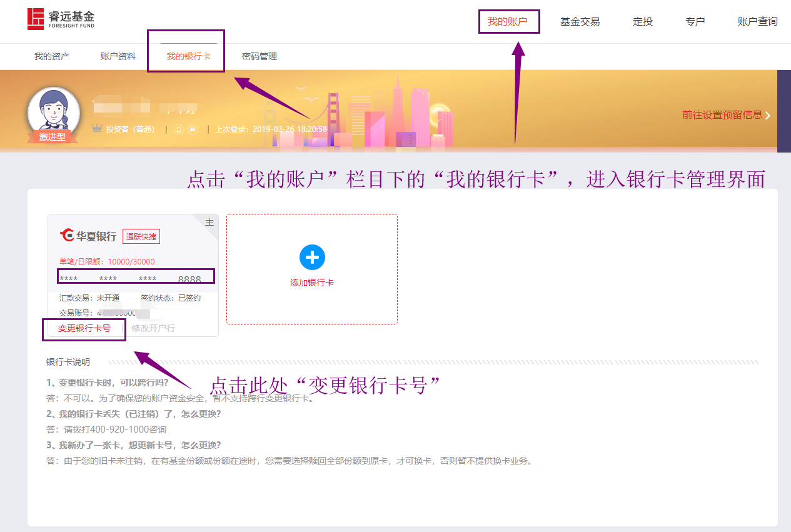The image size is (791, 532).
Task: Click the 变更银行卡号 link
Action: 84,328
